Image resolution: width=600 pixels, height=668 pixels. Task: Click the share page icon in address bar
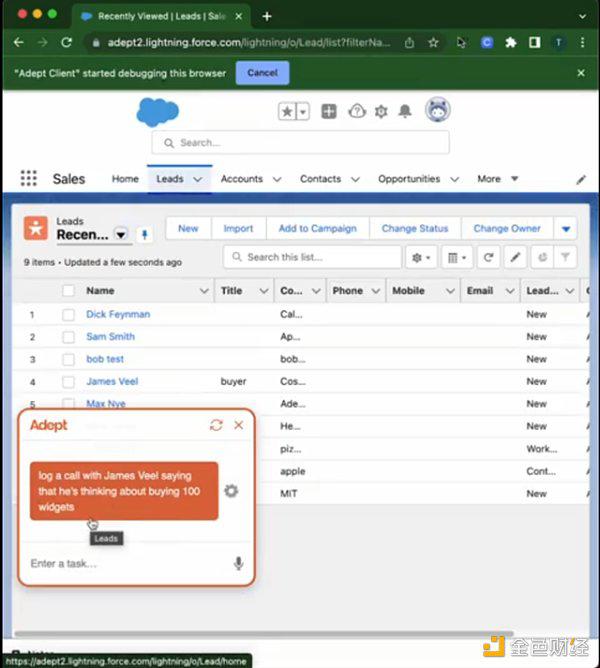click(x=410, y=42)
